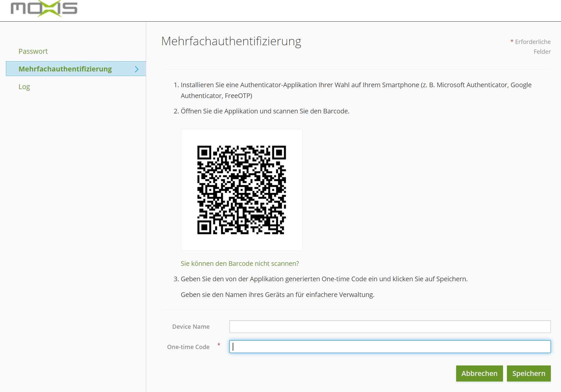This screenshot has width=561, height=392.
Task: Focus the One-time Code input
Action: pos(390,346)
